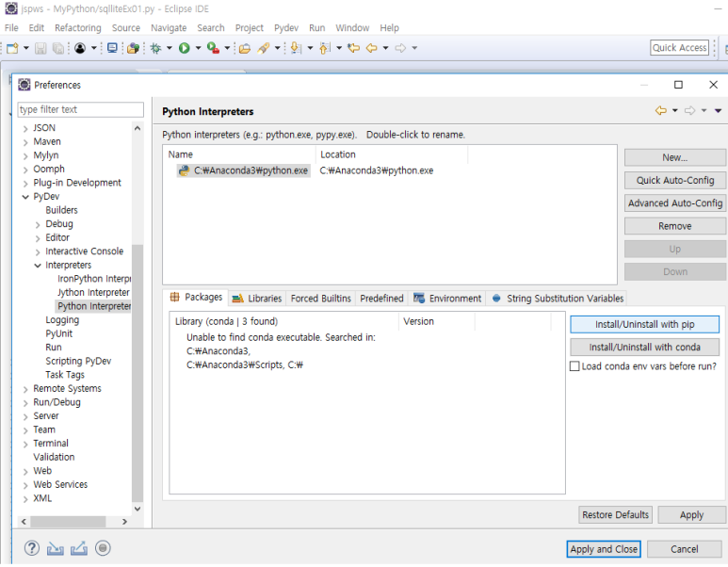
Task: Click the monitor console toolbar icon
Action: (112, 48)
